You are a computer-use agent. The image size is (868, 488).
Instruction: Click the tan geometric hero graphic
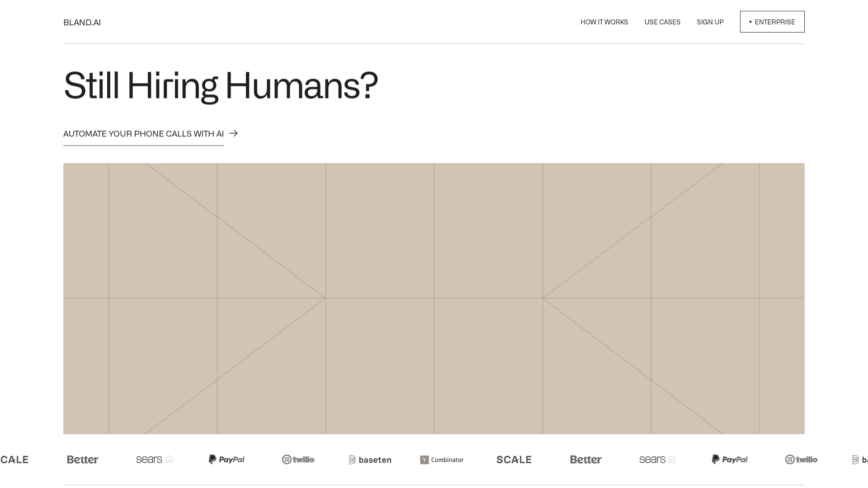tap(434, 299)
